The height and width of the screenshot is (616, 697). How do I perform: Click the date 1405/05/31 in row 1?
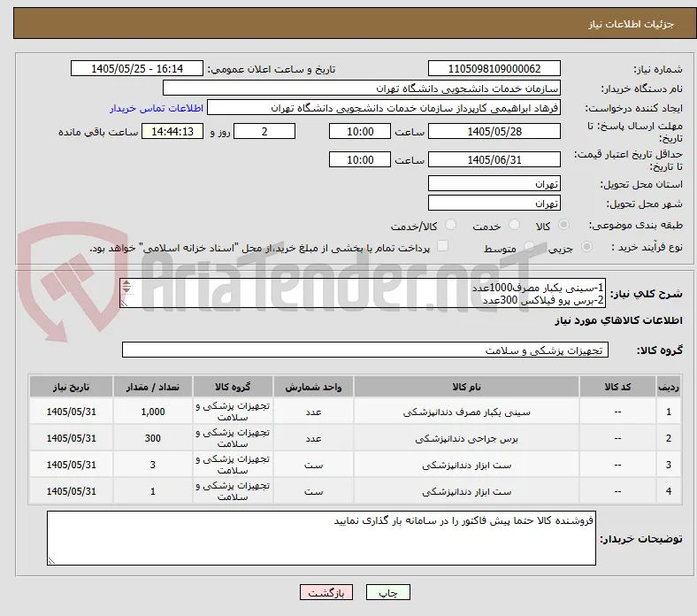(71, 412)
